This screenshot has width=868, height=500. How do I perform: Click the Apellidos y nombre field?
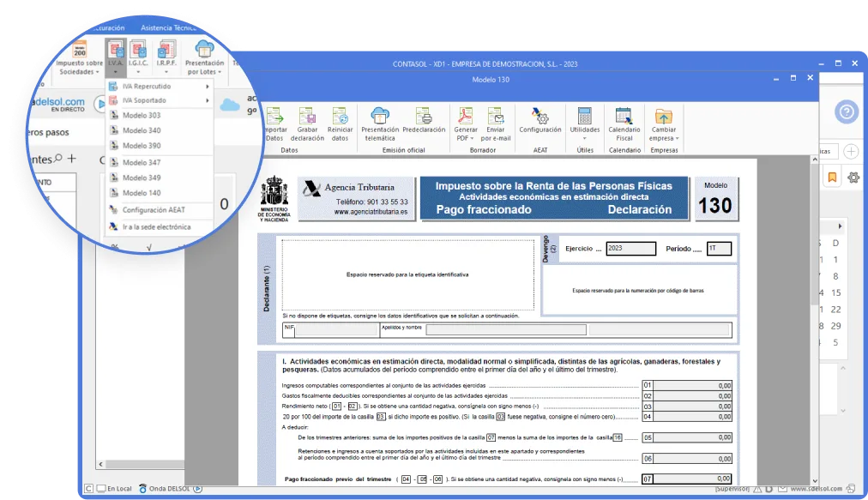tap(506, 330)
